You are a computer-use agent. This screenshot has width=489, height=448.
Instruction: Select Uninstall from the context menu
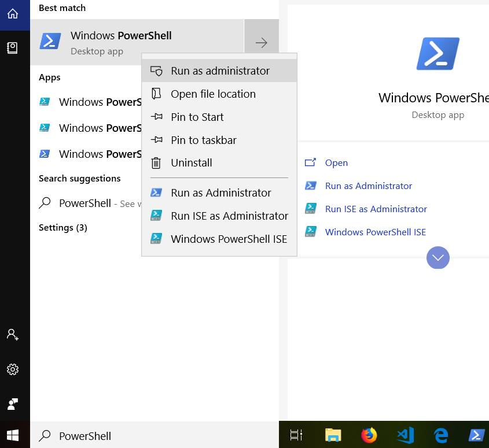(x=219, y=162)
